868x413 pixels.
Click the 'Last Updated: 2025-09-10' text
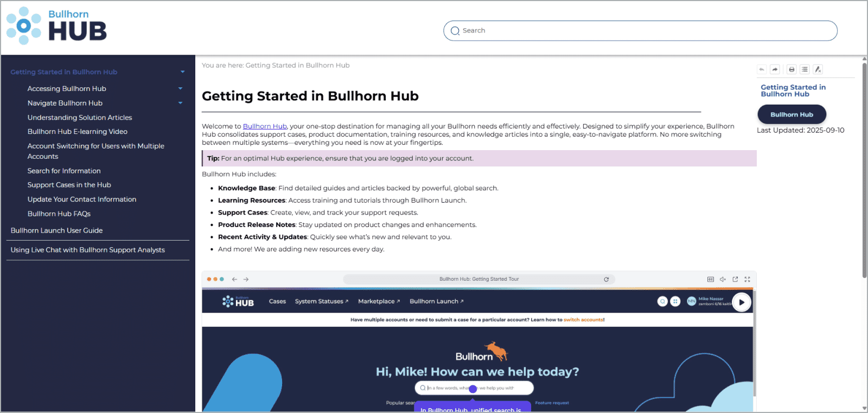pos(801,130)
